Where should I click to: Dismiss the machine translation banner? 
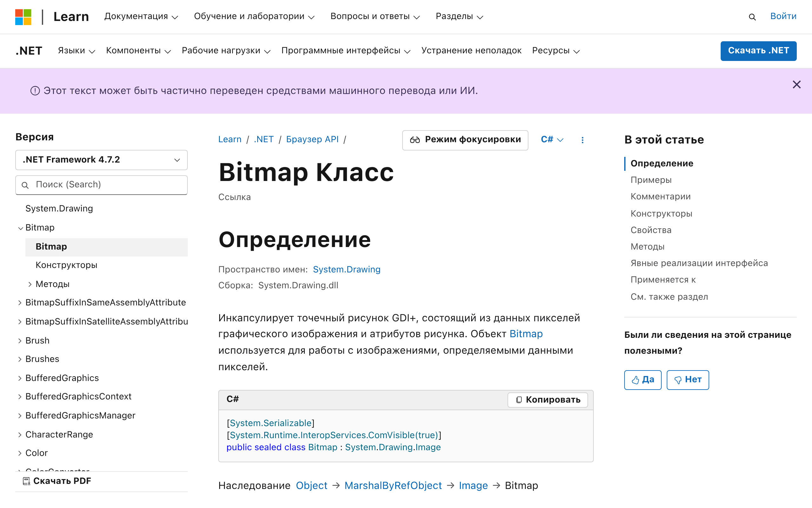click(796, 84)
